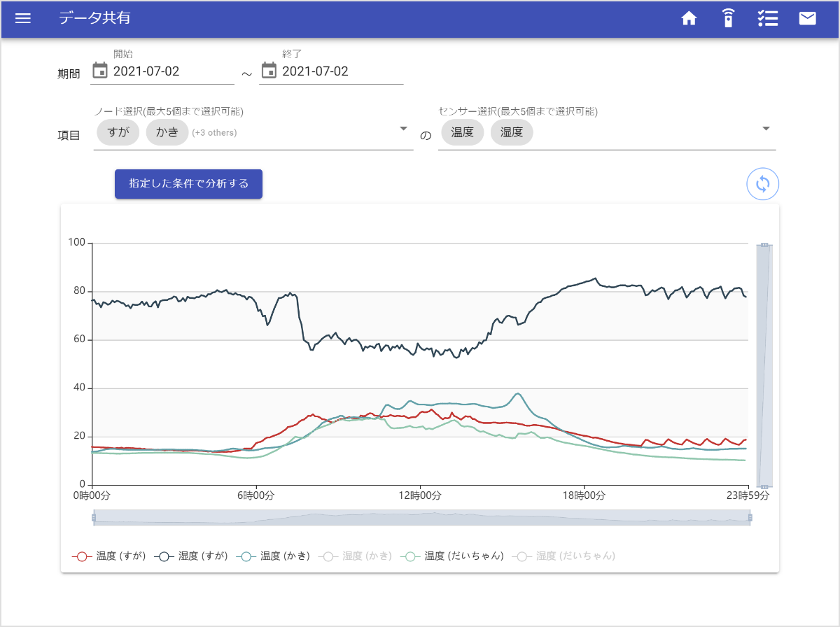Toggle 温度 (だいちゃん) legend series

pos(452,556)
